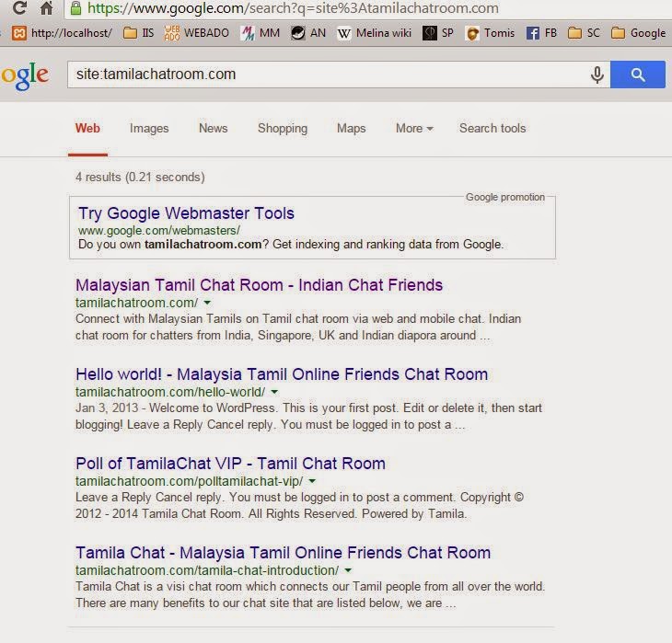Open the AN bookmark

click(x=308, y=33)
